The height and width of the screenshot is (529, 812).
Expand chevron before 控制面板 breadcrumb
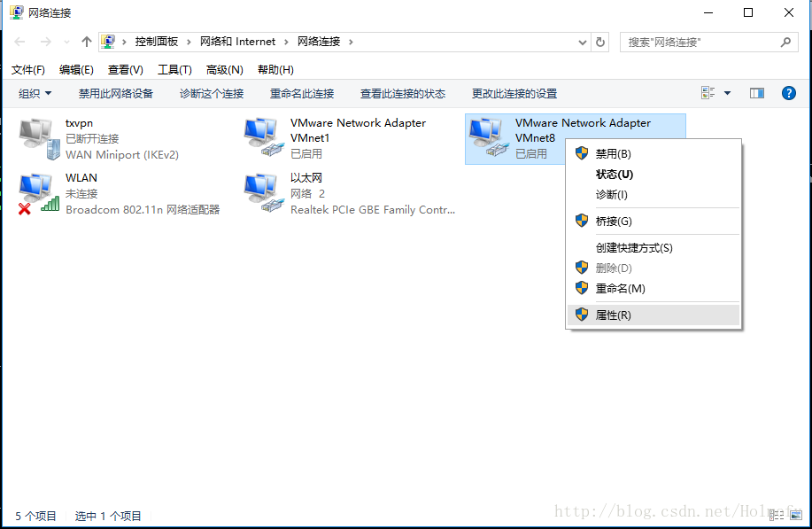(x=124, y=42)
